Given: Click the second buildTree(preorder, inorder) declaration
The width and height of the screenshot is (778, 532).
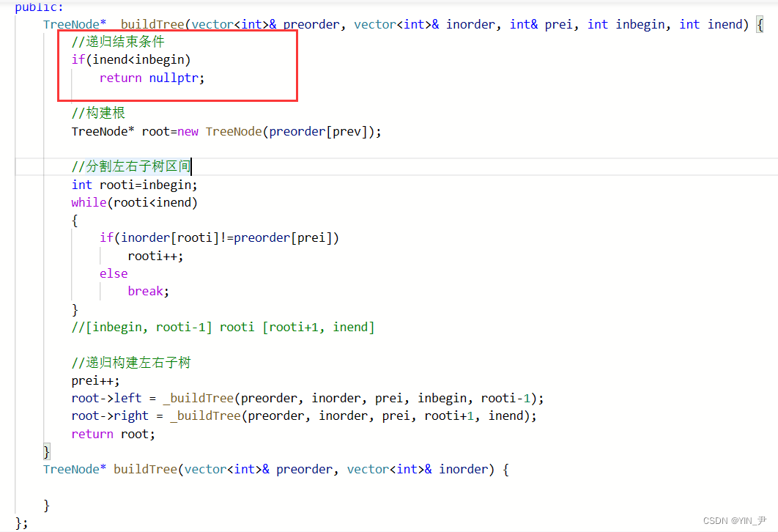Looking at the screenshot, I should (x=276, y=470).
